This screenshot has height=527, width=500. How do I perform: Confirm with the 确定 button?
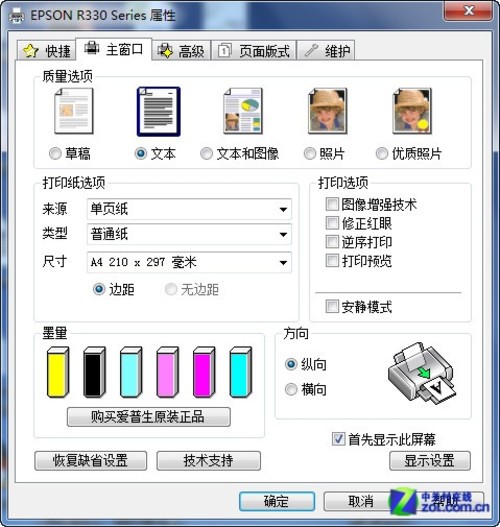click(277, 501)
